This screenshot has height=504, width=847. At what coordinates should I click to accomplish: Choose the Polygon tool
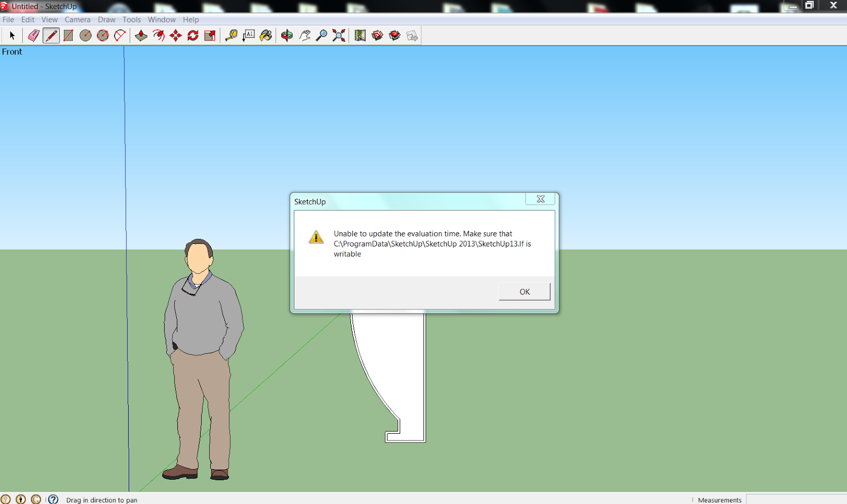coord(103,35)
